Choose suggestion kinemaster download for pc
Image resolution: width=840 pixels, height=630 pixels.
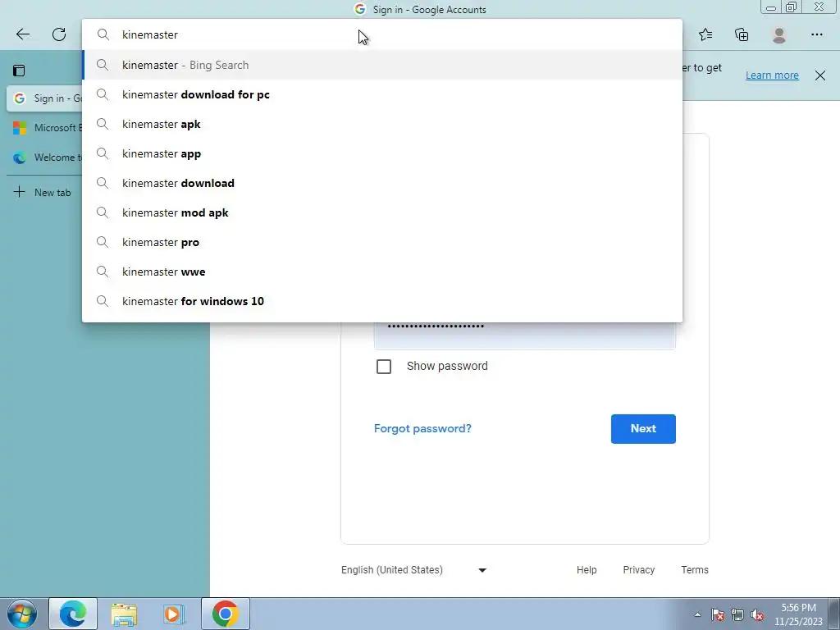pos(382,95)
